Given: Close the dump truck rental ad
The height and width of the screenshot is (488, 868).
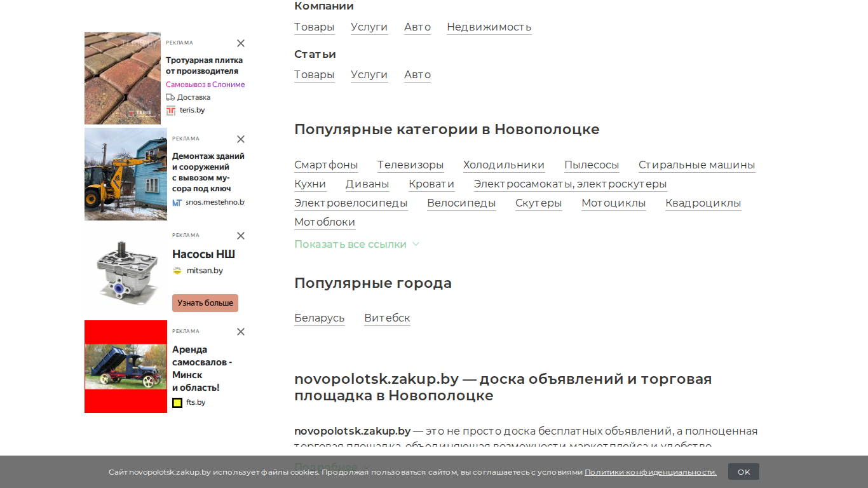Looking at the screenshot, I should pyautogui.click(x=241, y=332).
